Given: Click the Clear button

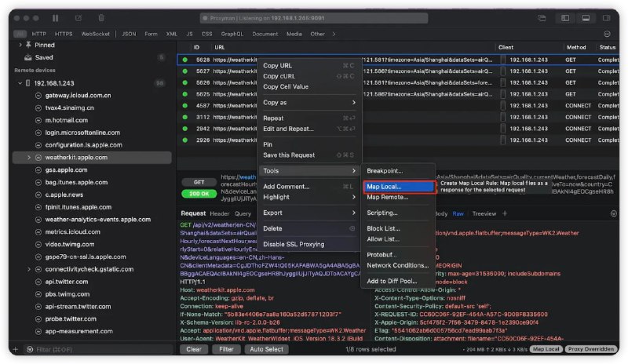Looking at the screenshot, I should point(194,350).
